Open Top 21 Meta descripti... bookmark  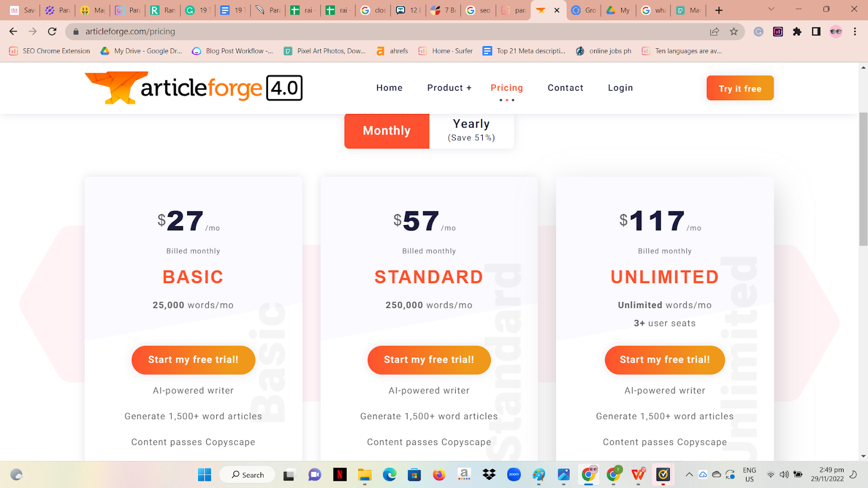coord(524,51)
